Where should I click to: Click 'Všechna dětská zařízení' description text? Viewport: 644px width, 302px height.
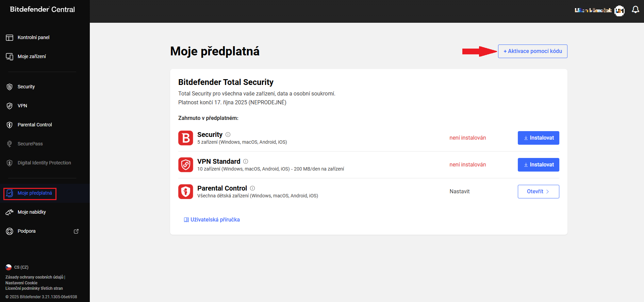point(258,196)
